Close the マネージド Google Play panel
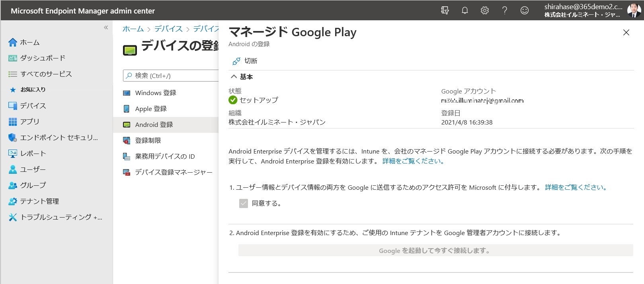Image resolution: width=644 pixels, height=284 pixels. tap(626, 33)
